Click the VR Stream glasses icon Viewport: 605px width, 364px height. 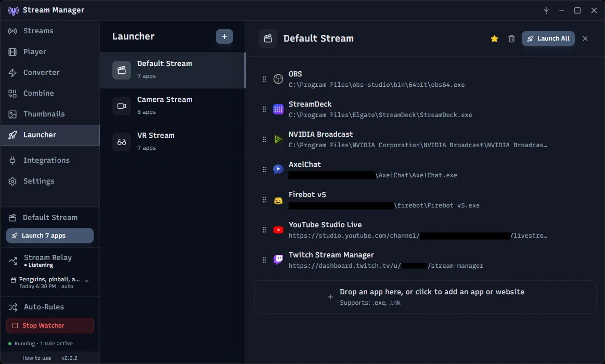[122, 142]
